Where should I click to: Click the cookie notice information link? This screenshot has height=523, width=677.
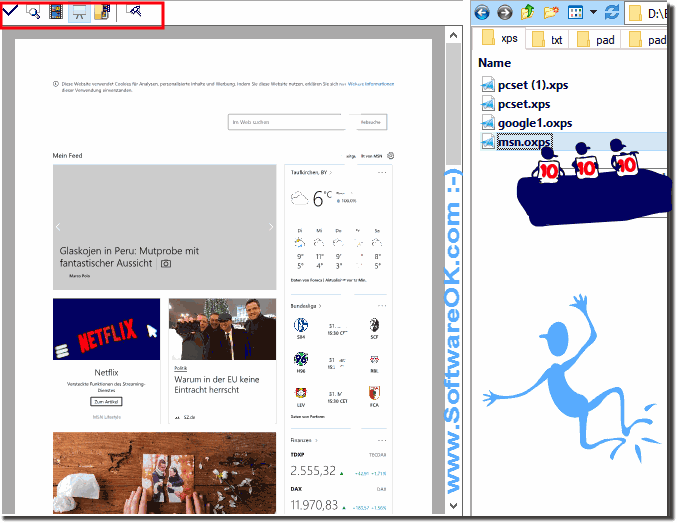370,84
